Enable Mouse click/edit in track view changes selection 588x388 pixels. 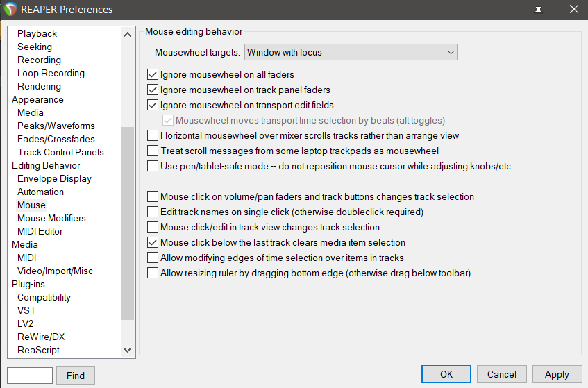click(153, 227)
